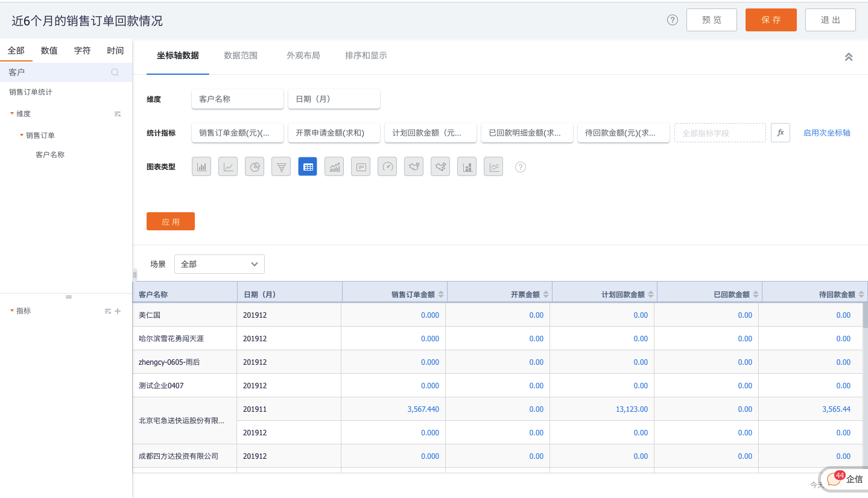Select the text card chart icon

(x=361, y=167)
